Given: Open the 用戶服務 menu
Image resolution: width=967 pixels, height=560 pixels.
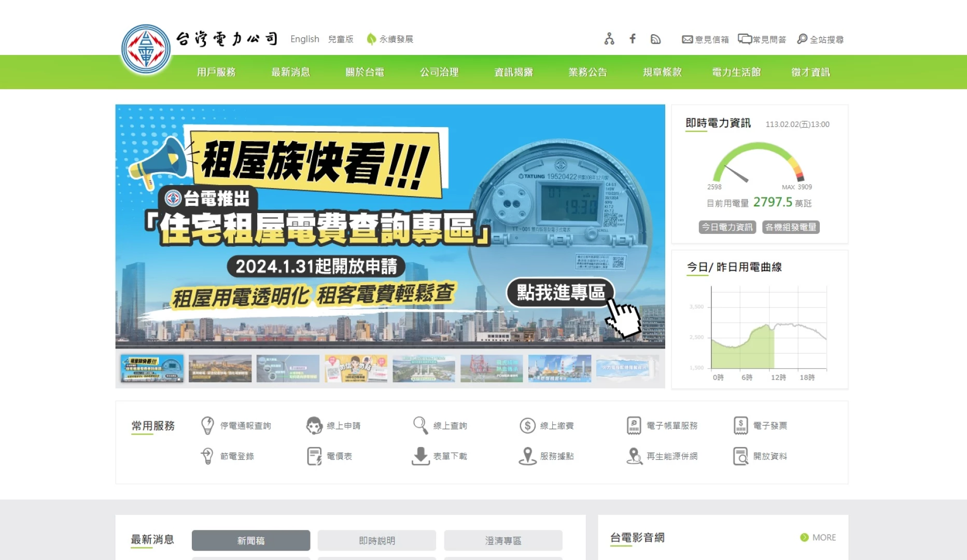Looking at the screenshot, I should [x=216, y=72].
